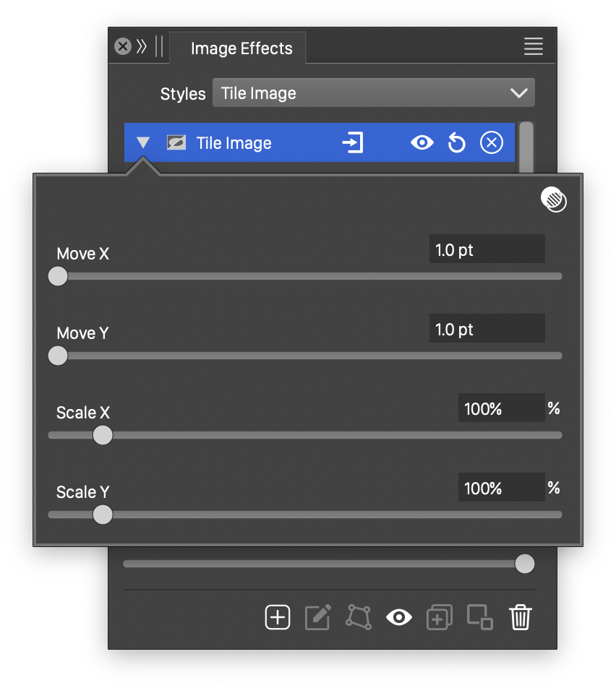Click the striped circle icon in popup
This screenshot has width=616, height=688.
pos(554,199)
